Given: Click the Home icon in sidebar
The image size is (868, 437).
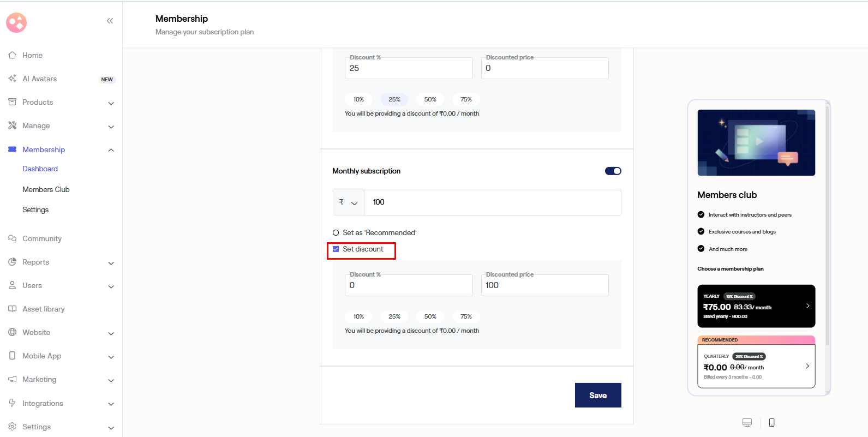Looking at the screenshot, I should (x=13, y=55).
